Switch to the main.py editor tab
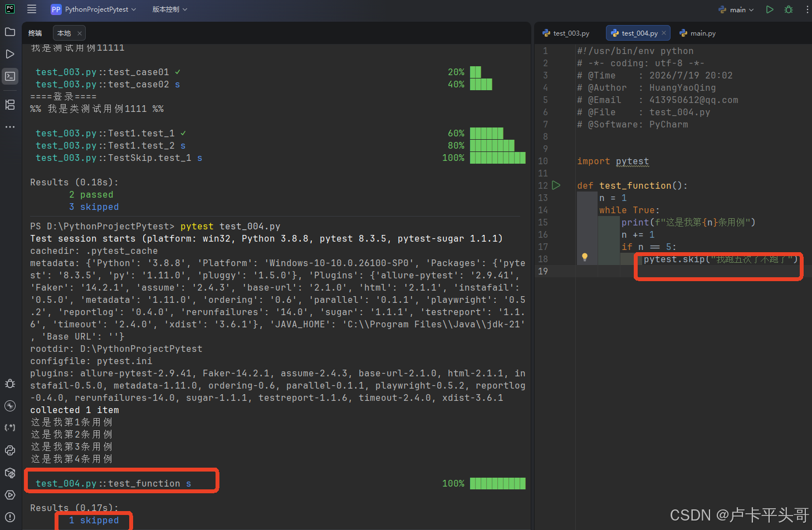812x530 pixels. 698,33
